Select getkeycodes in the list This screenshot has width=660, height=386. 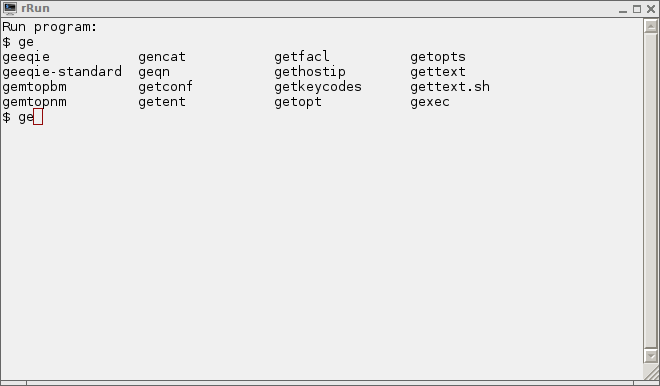318,87
